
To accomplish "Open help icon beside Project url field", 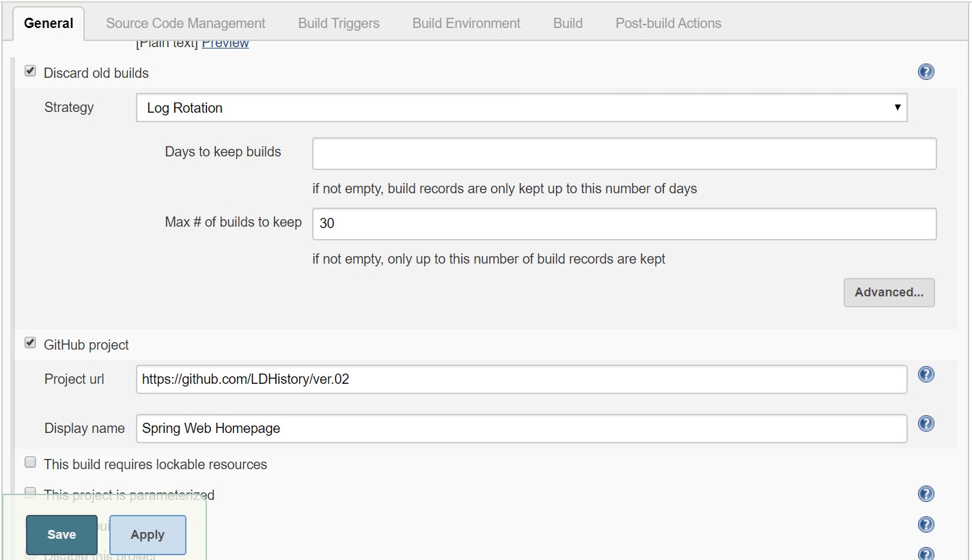I will [926, 374].
